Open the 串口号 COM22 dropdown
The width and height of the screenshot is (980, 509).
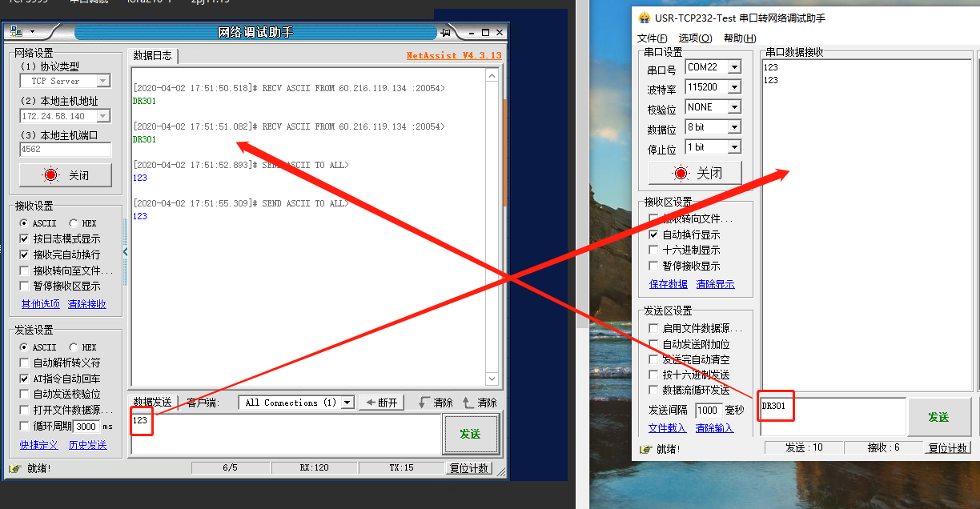734,67
